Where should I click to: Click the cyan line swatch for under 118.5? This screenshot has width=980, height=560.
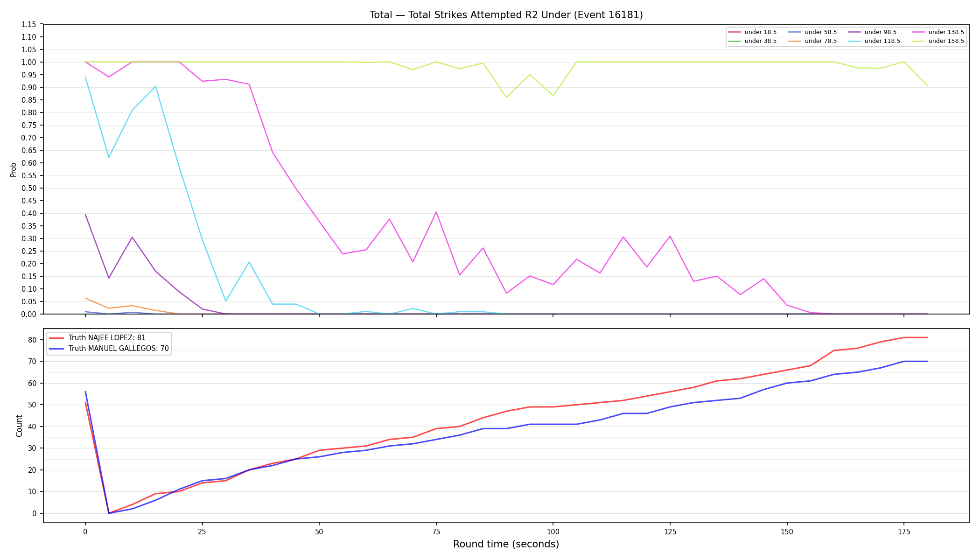point(854,41)
